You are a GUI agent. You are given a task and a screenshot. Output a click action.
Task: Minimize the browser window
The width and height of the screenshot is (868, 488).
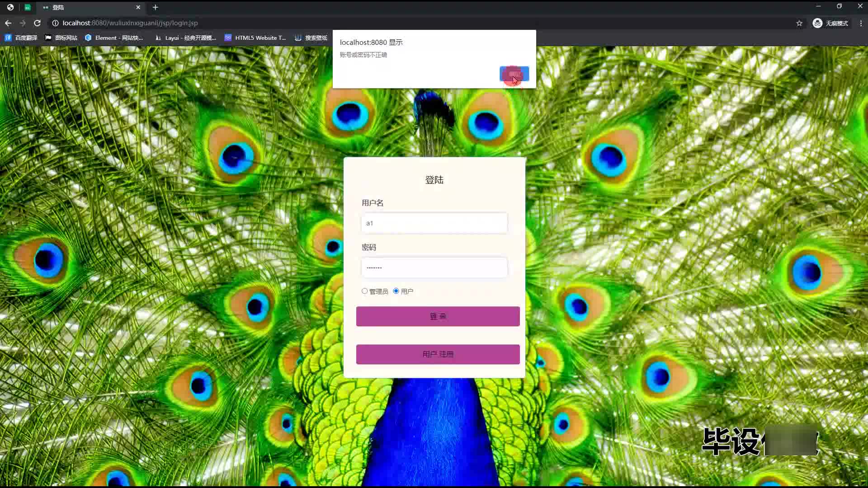(x=818, y=6)
